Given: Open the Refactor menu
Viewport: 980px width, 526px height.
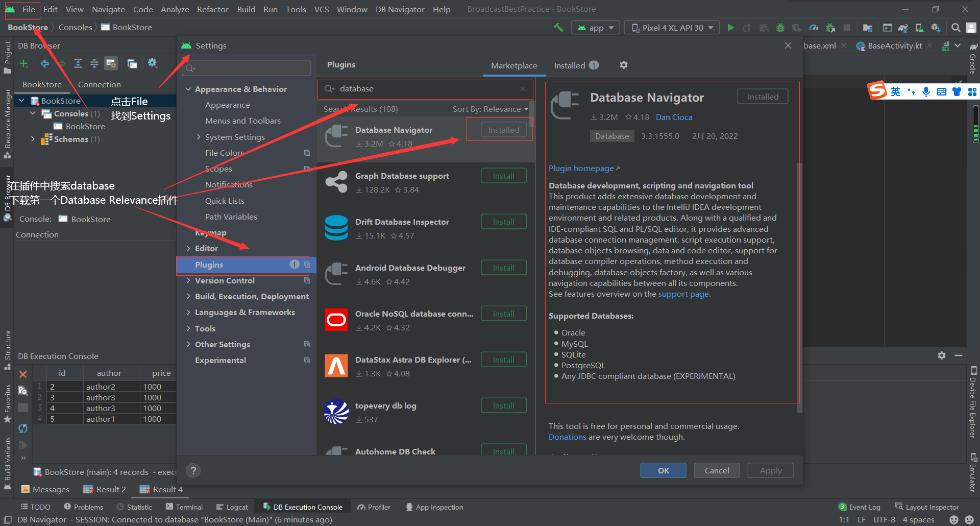Looking at the screenshot, I should (212, 9).
